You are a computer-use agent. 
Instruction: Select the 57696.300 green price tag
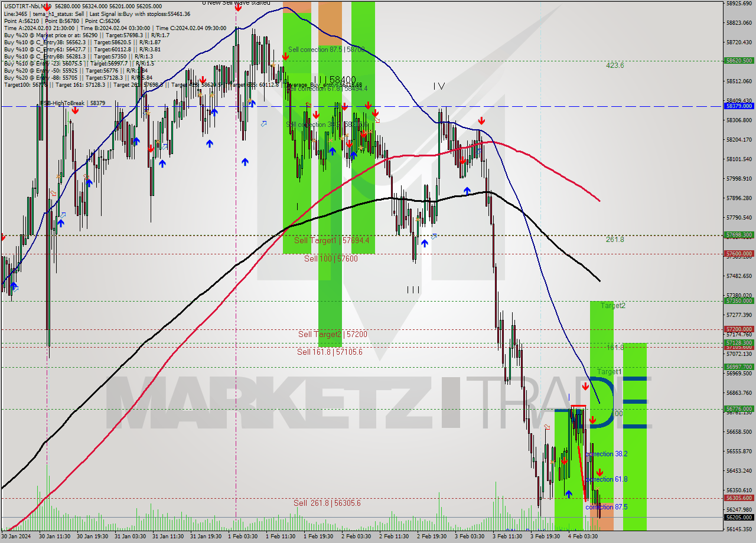point(739,234)
